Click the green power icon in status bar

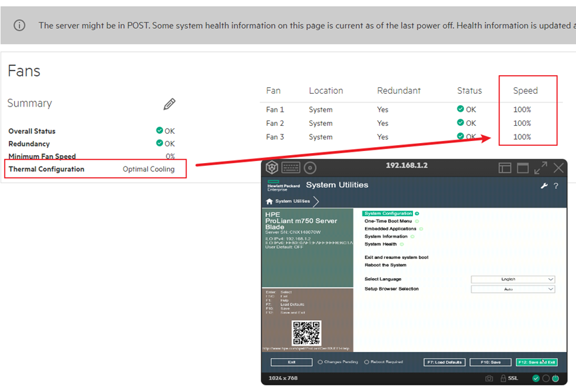[x=555, y=378]
